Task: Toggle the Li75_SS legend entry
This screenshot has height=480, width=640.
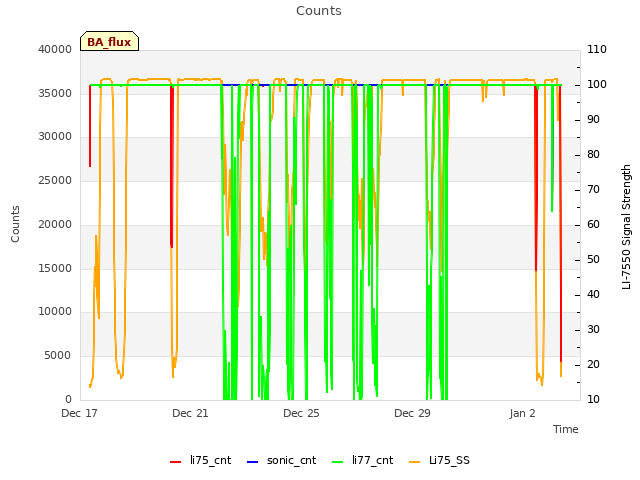Action: click(439, 461)
